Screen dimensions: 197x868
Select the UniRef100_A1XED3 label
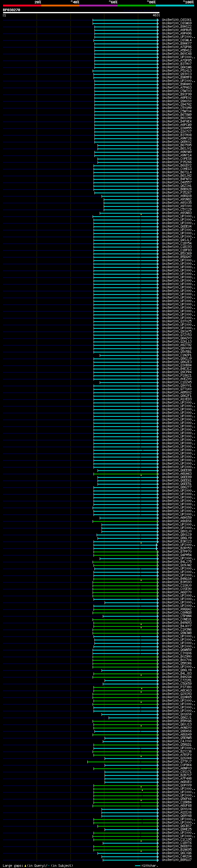pyautogui.click(x=177, y=399)
